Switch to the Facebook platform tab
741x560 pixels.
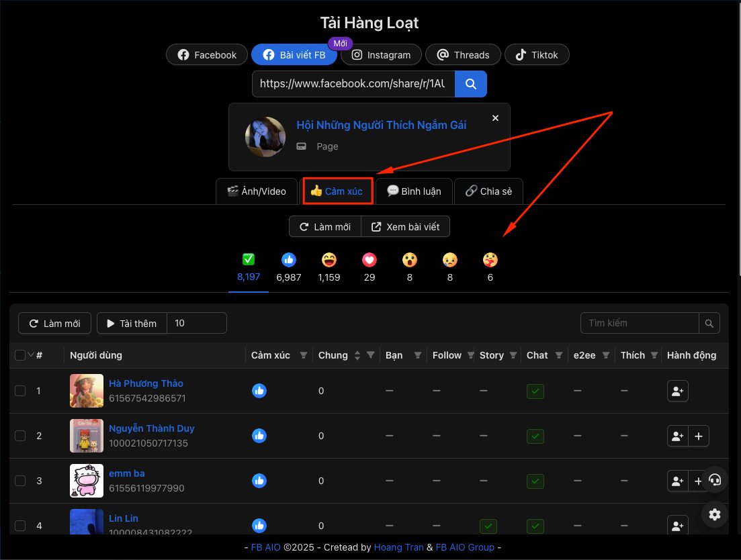point(207,55)
